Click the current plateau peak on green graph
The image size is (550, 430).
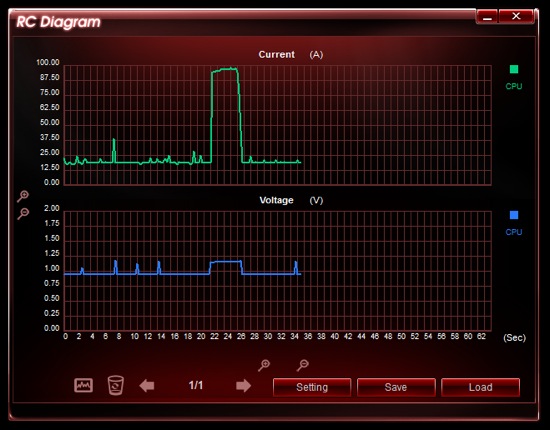click(225, 69)
